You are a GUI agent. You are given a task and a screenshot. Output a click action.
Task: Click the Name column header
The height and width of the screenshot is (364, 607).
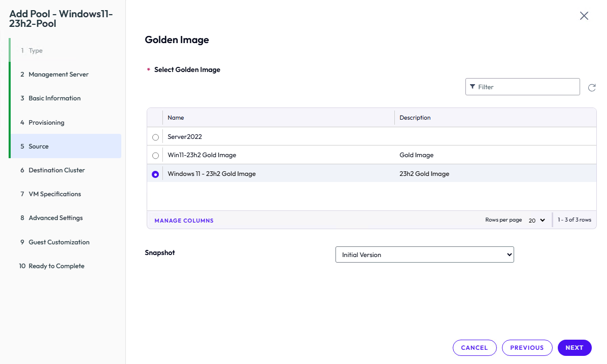(278, 118)
